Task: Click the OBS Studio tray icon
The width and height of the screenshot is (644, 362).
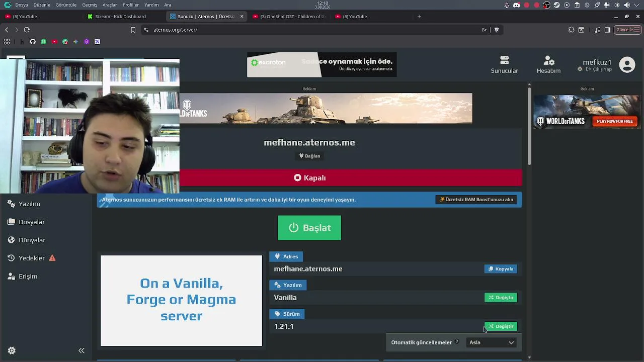Action: [x=546, y=5]
